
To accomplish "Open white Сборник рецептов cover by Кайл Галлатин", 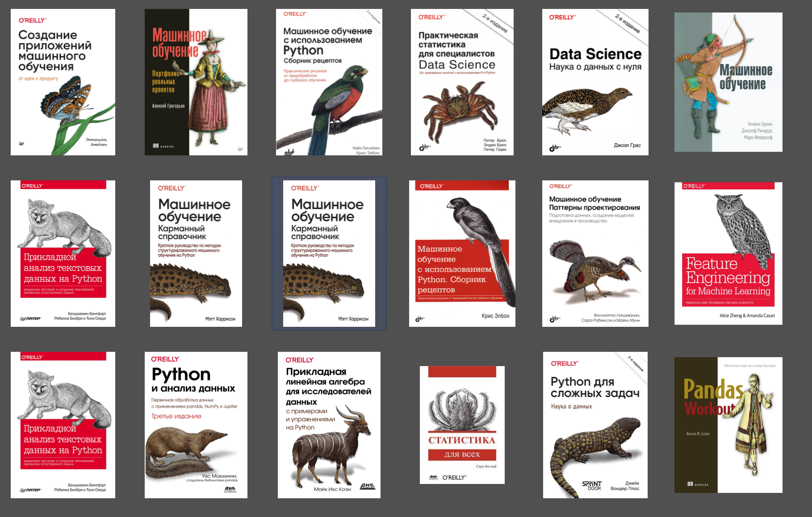I will (x=329, y=82).
